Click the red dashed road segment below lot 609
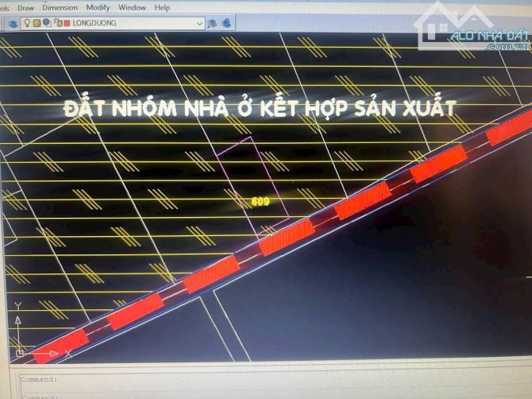 (x=287, y=237)
